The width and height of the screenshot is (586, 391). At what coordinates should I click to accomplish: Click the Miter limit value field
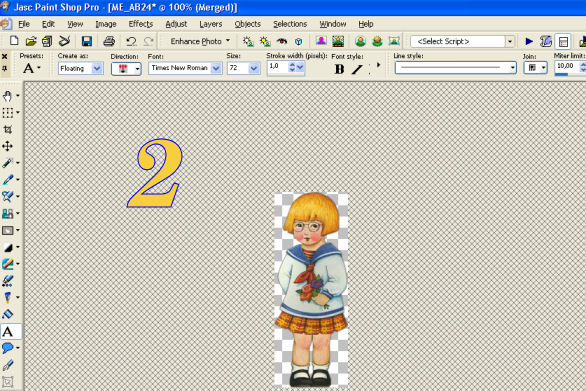(x=567, y=67)
